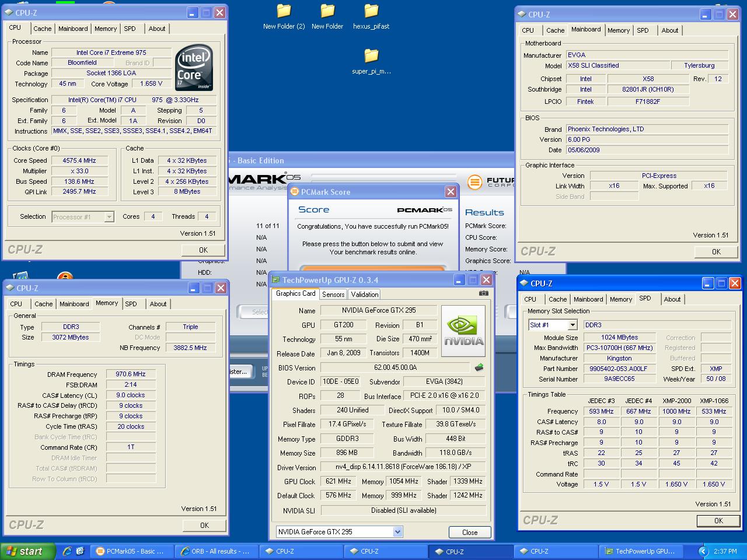
Task: Click the taskbar clock showing 2:37 PM
Action: coord(725,551)
